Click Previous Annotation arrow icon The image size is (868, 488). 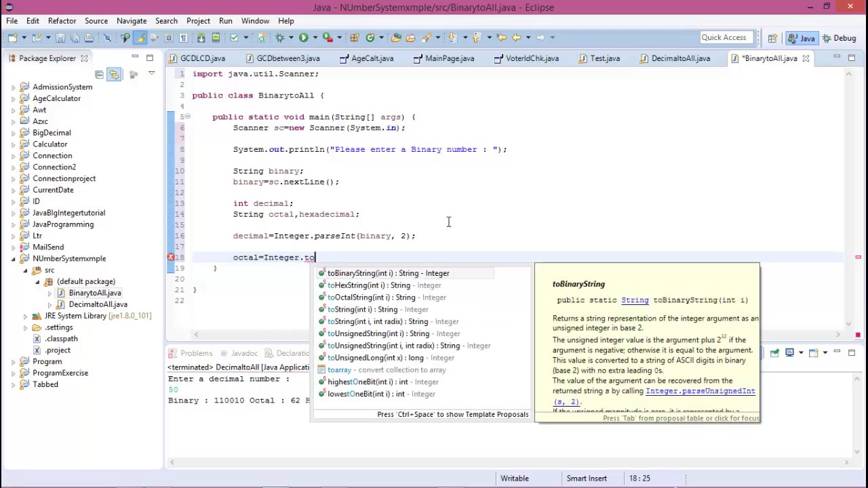476,37
